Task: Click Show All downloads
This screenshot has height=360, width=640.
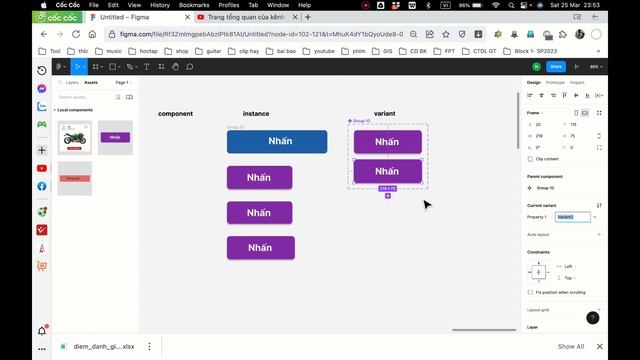Action: pos(571,347)
